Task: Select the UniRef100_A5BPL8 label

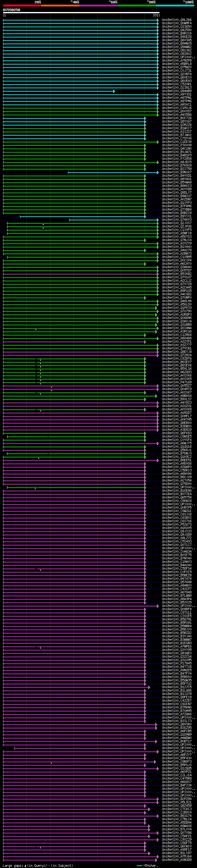Action: [177, 64]
